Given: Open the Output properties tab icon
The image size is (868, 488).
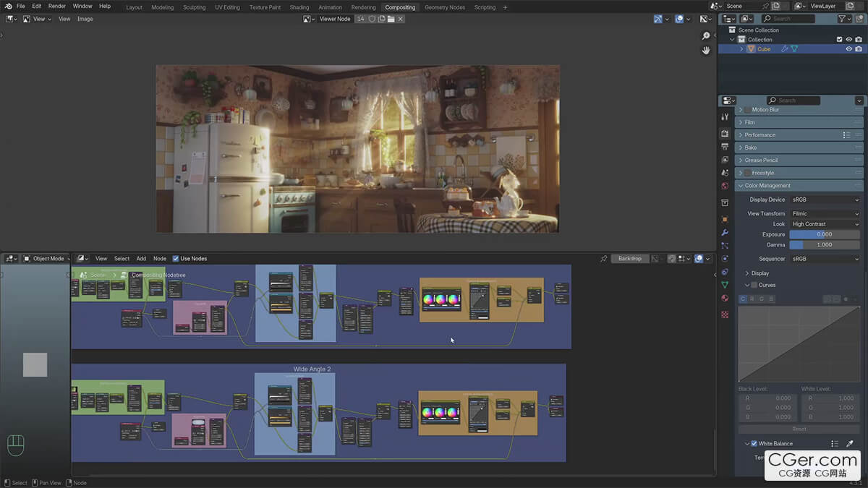Looking at the screenshot, I should tap(725, 147).
